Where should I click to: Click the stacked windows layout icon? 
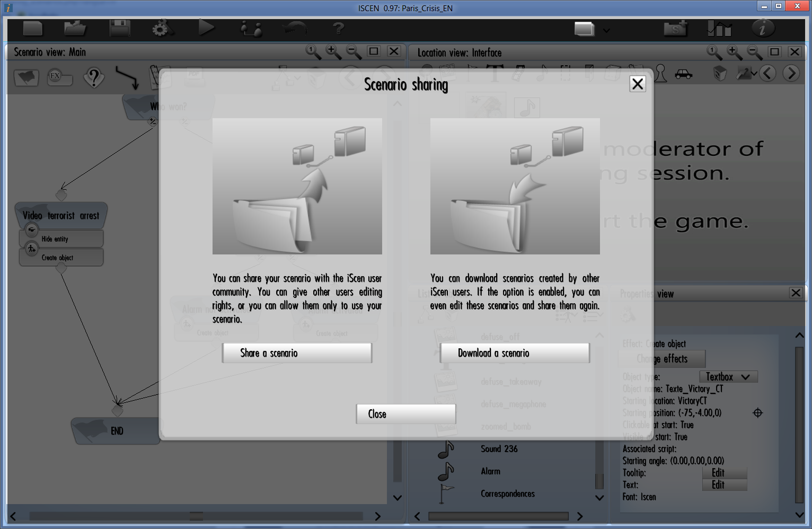click(585, 29)
